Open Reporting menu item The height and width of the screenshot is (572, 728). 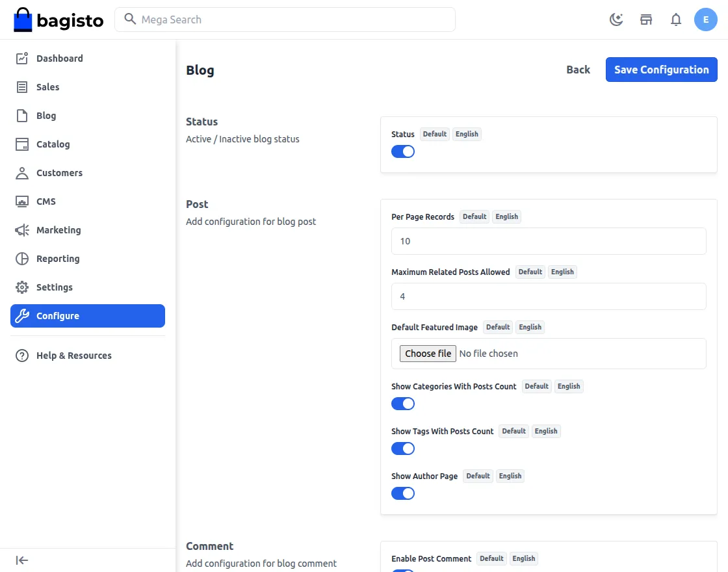(x=87, y=259)
